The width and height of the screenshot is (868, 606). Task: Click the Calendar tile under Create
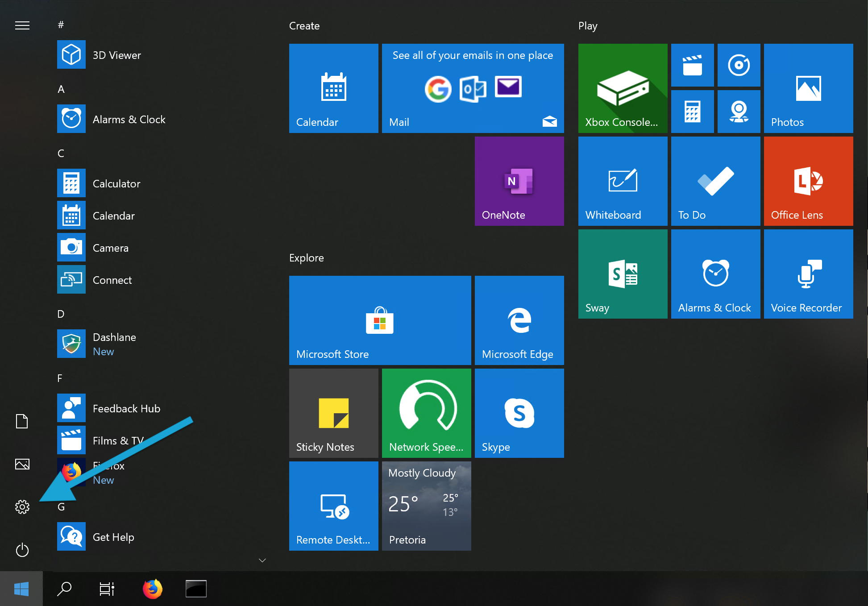click(x=334, y=88)
